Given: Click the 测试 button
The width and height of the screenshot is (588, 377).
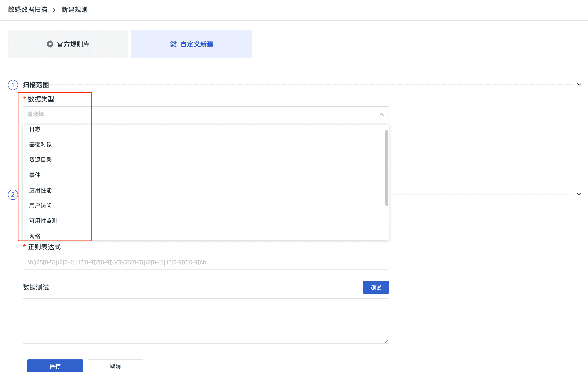Looking at the screenshot, I should (376, 287).
